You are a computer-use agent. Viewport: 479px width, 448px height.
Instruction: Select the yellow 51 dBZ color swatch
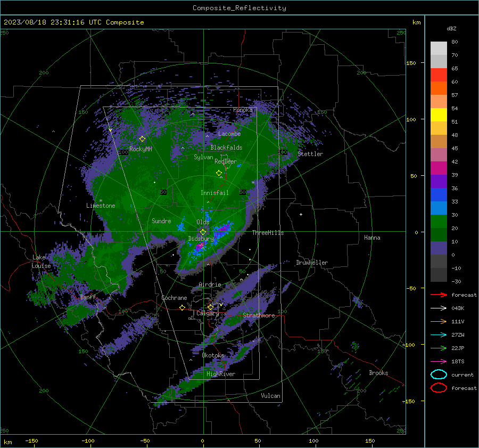coord(439,115)
